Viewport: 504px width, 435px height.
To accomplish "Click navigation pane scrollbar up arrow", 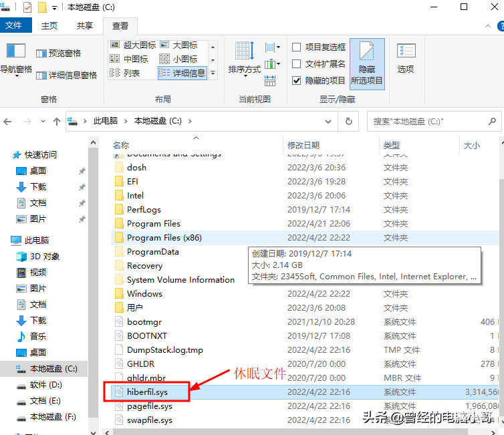I will coord(93,142).
